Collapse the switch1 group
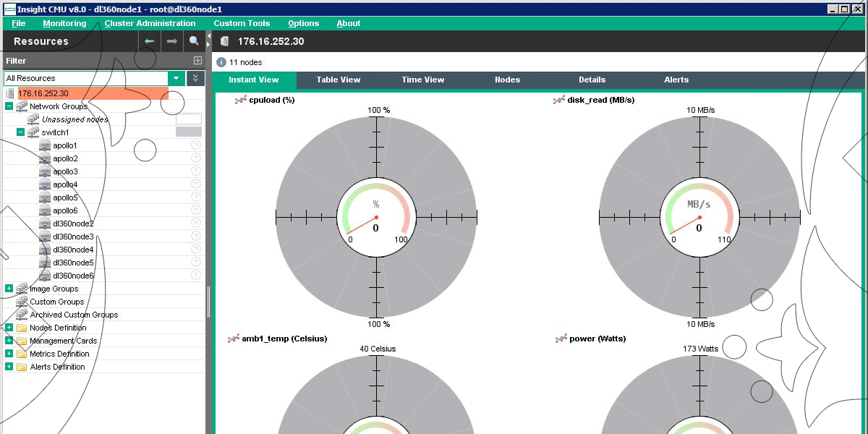The image size is (868, 434). point(20,132)
